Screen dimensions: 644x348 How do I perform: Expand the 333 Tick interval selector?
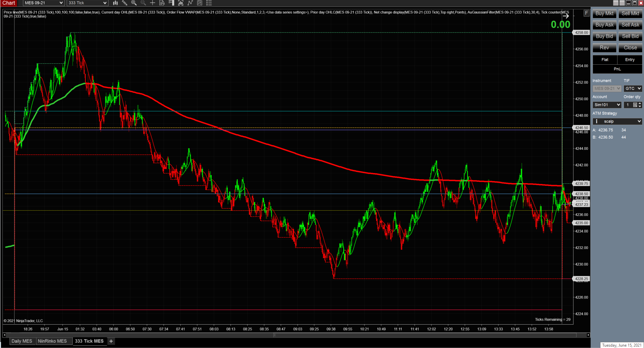point(87,3)
